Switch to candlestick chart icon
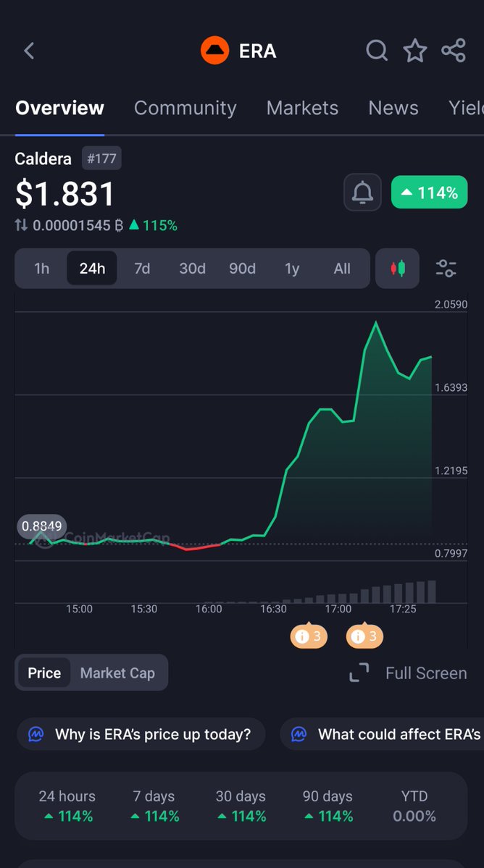 point(398,269)
